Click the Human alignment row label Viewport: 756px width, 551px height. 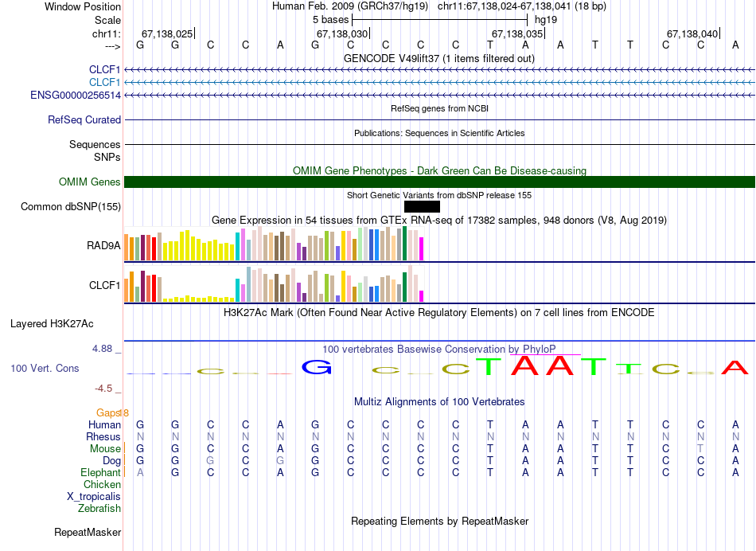click(x=104, y=424)
